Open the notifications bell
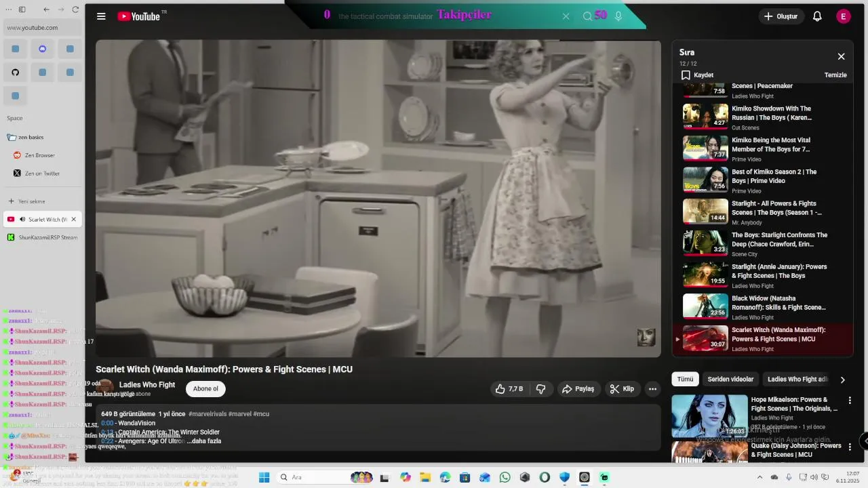The height and width of the screenshot is (488, 868). 817,16
